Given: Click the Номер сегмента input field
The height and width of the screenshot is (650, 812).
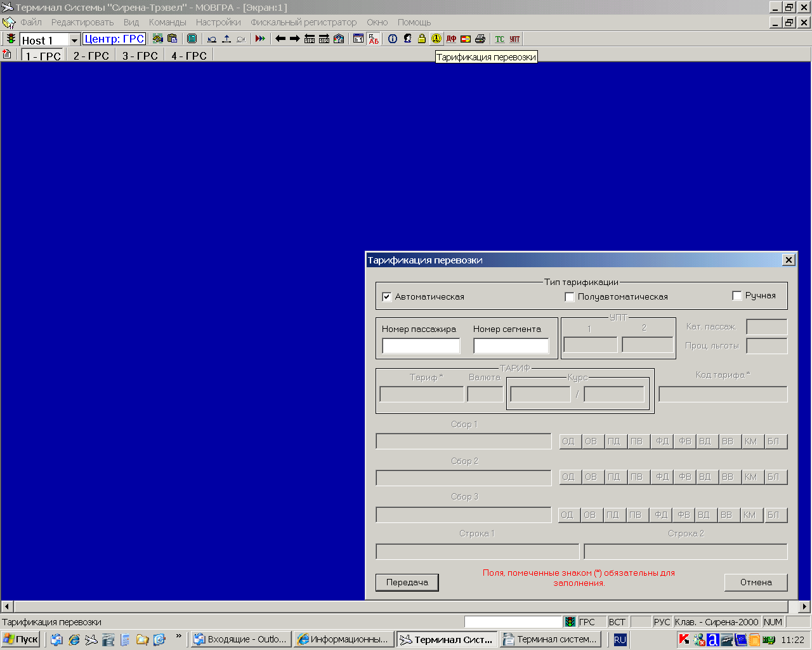Looking at the screenshot, I should (x=511, y=346).
